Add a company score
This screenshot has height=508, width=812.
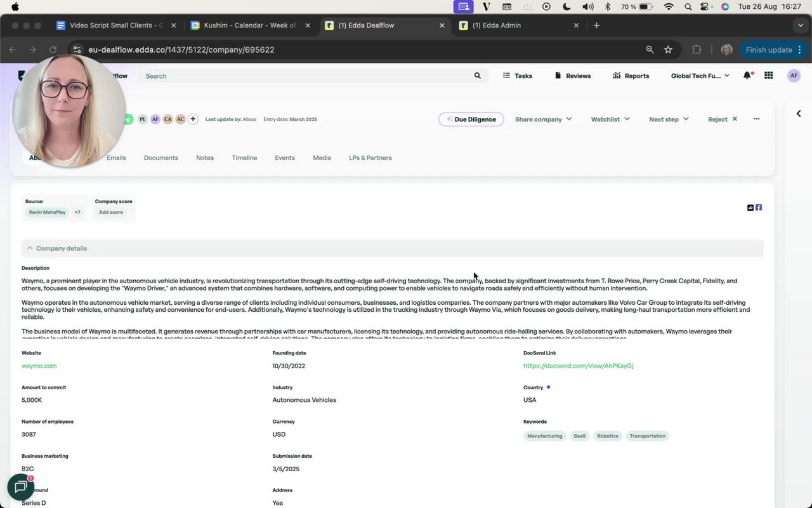click(111, 212)
